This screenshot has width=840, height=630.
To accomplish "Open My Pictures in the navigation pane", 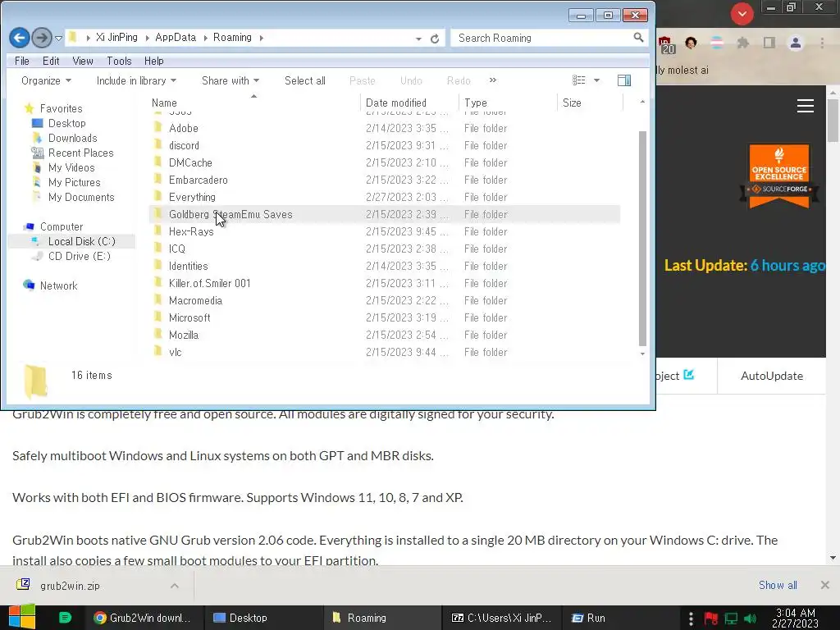I will tap(75, 183).
